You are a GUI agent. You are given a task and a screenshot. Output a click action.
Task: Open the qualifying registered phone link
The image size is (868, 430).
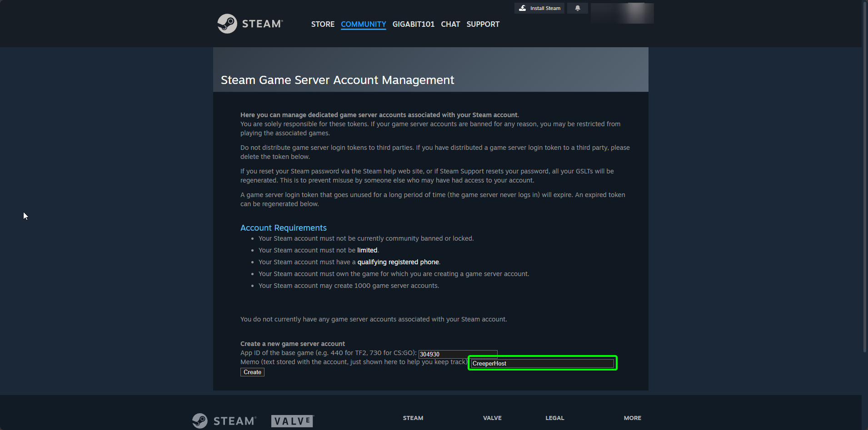398,262
